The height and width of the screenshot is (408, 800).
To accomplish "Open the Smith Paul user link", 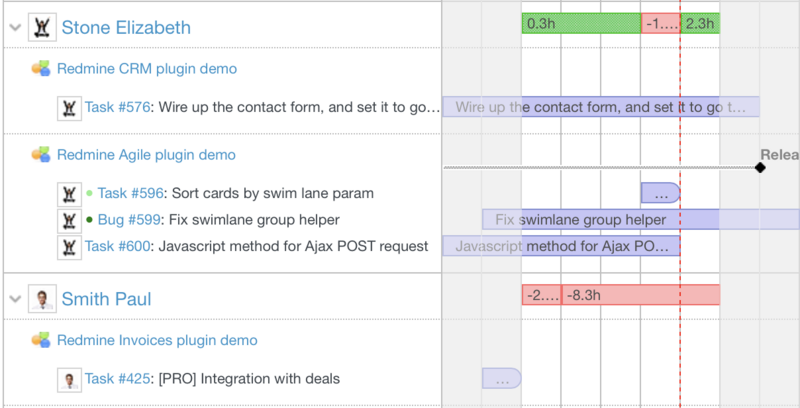I will (108, 298).
